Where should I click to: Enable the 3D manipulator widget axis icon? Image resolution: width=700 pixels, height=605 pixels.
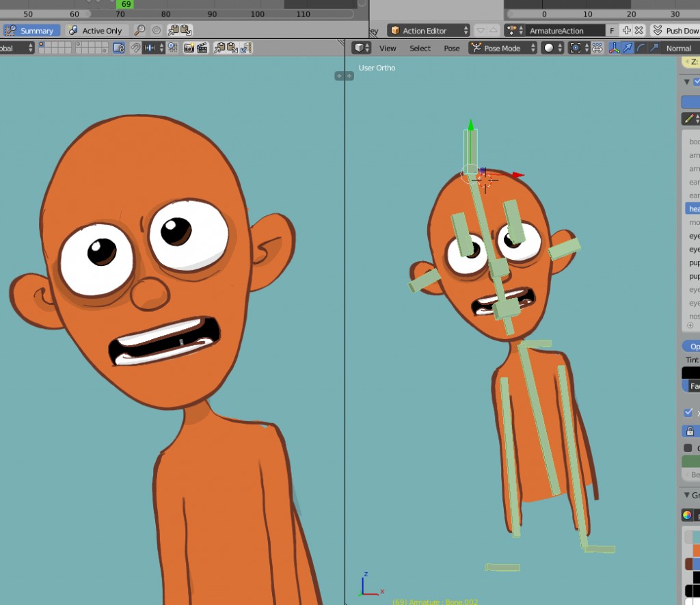pyautogui.click(x=614, y=48)
